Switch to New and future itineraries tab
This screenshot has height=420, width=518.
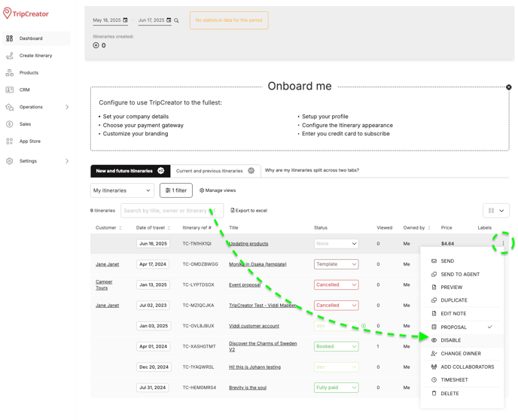pyautogui.click(x=130, y=171)
